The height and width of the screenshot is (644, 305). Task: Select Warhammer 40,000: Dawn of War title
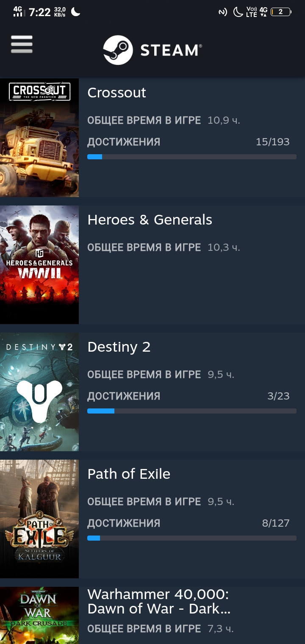pyautogui.click(x=159, y=602)
